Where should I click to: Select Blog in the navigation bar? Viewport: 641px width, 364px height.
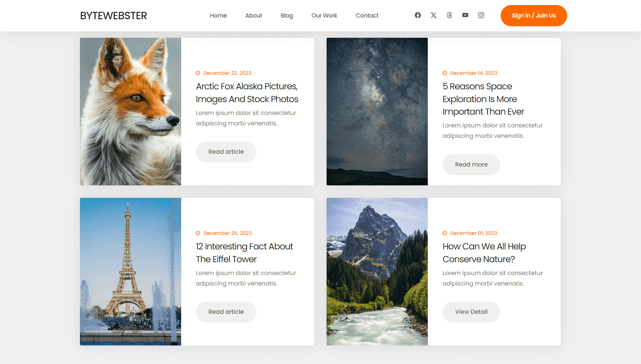(x=287, y=16)
